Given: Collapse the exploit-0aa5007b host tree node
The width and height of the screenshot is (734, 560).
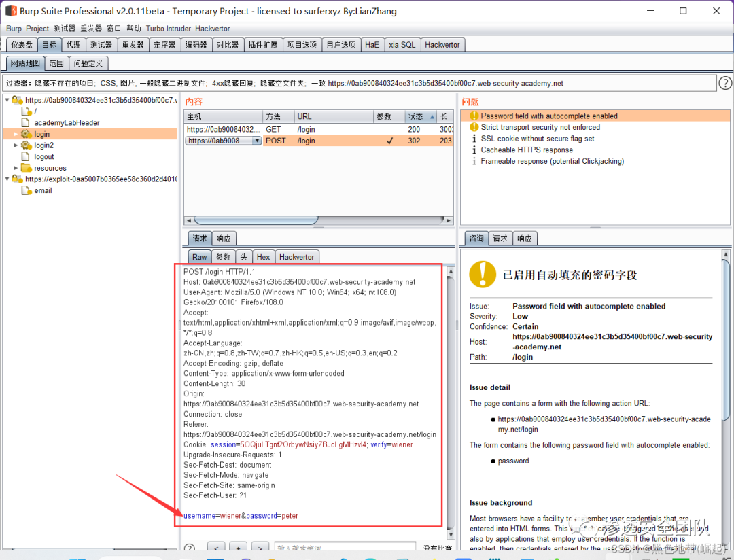Looking at the screenshot, I should (x=7, y=179).
